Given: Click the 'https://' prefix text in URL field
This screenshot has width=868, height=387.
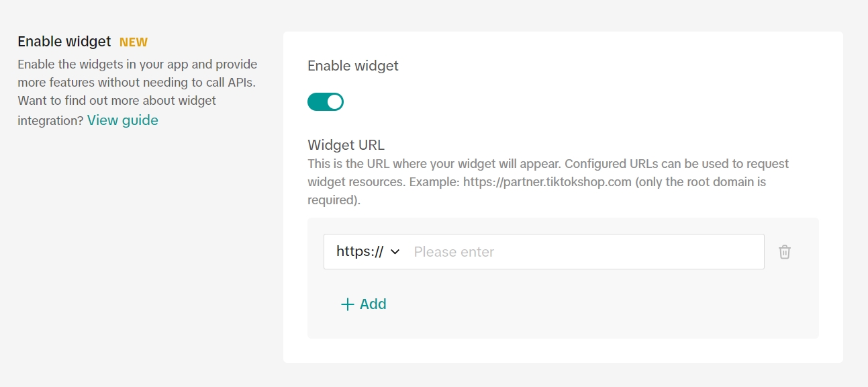Looking at the screenshot, I should (359, 252).
